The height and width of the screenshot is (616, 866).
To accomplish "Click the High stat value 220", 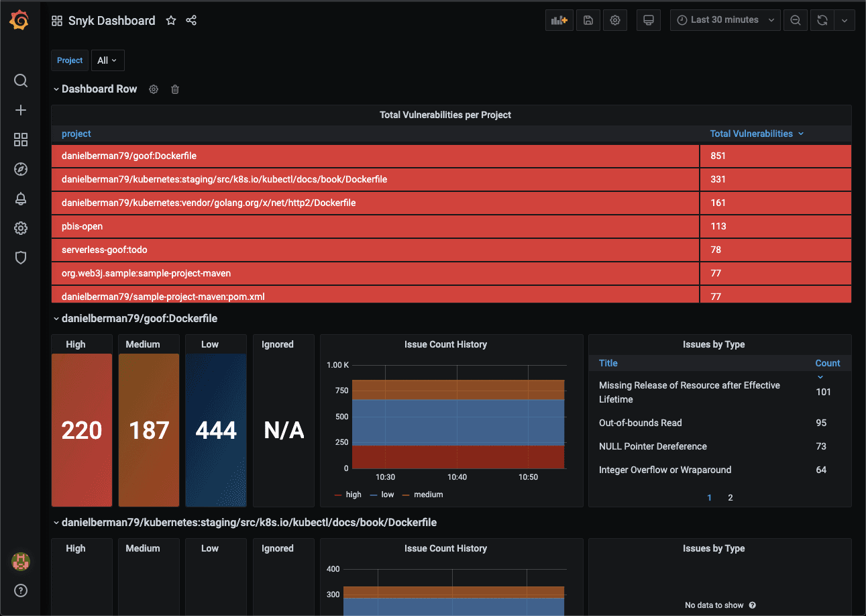I will 82,430.
